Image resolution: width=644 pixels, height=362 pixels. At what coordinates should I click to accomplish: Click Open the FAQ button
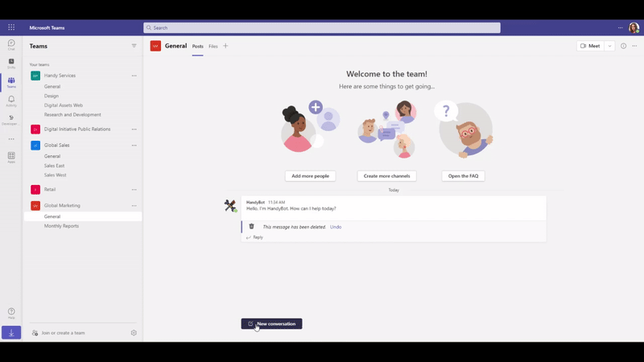coord(463,176)
